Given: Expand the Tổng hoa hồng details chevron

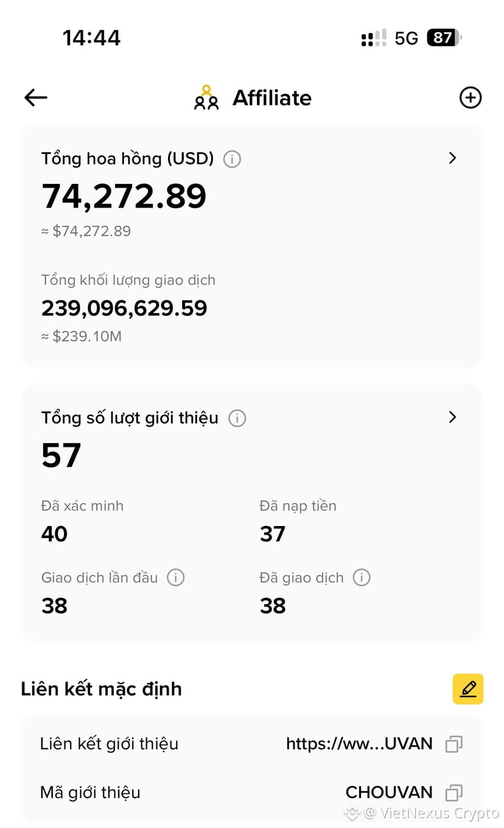Looking at the screenshot, I should point(452,158).
